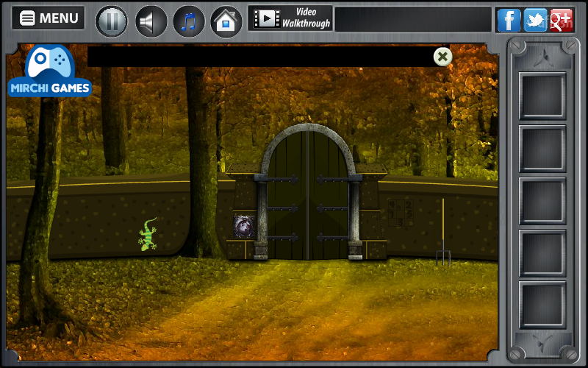Select the second inventory slot
Viewport: 588px width, 368px height.
542,149
